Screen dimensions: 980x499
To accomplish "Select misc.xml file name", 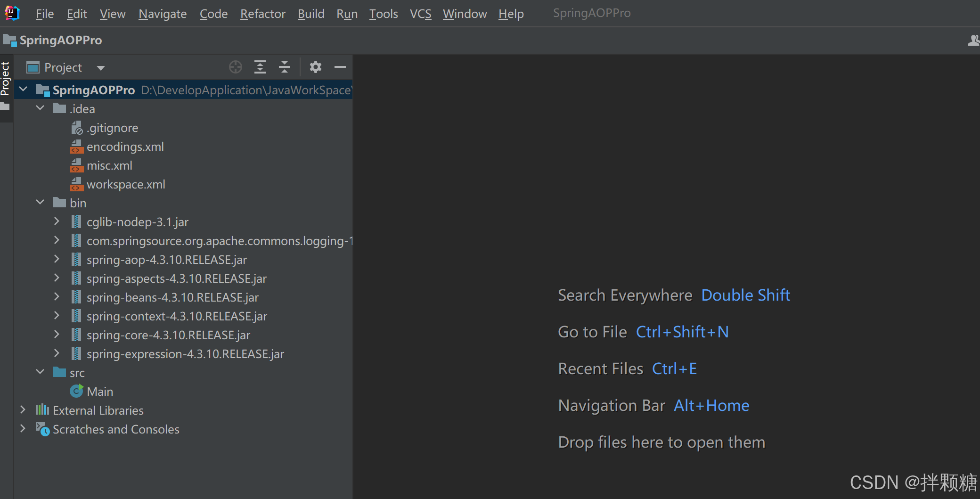I will click(x=109, y=165).
